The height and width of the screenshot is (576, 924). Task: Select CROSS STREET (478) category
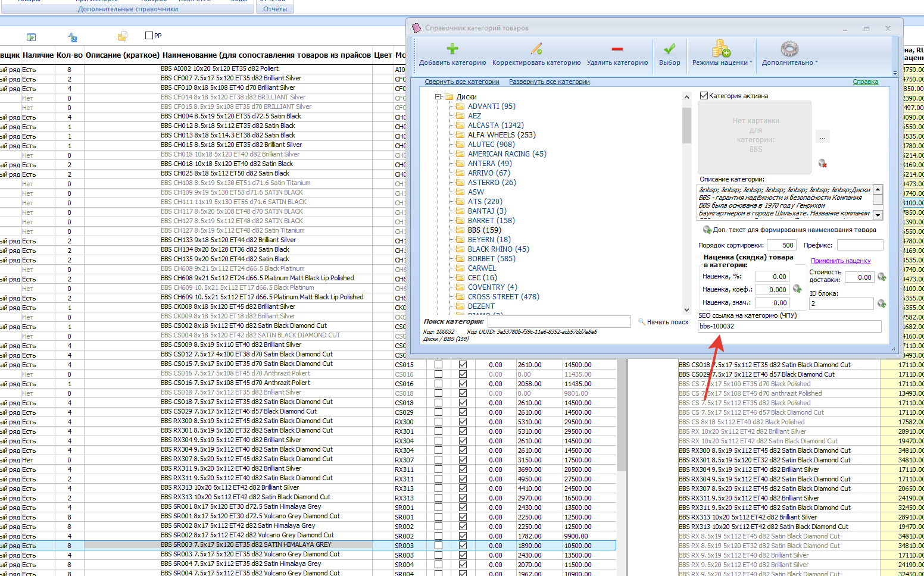coord(504,297)
